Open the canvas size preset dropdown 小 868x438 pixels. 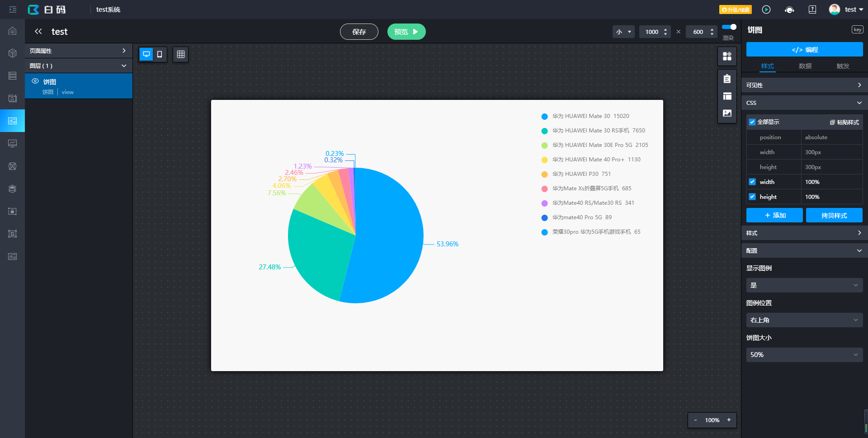coord(623,32)
